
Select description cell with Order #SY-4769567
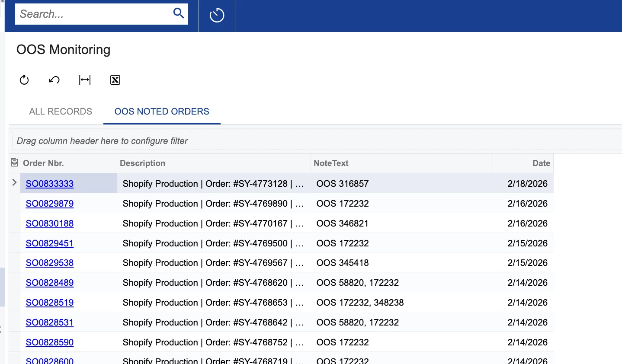click(214, 263)
